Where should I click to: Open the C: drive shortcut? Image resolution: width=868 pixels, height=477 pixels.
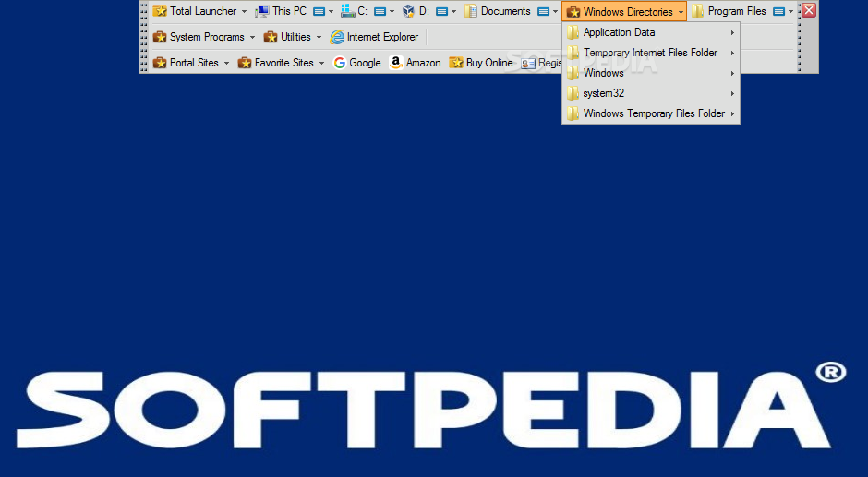pyautogui.click(x=355, y=11)
